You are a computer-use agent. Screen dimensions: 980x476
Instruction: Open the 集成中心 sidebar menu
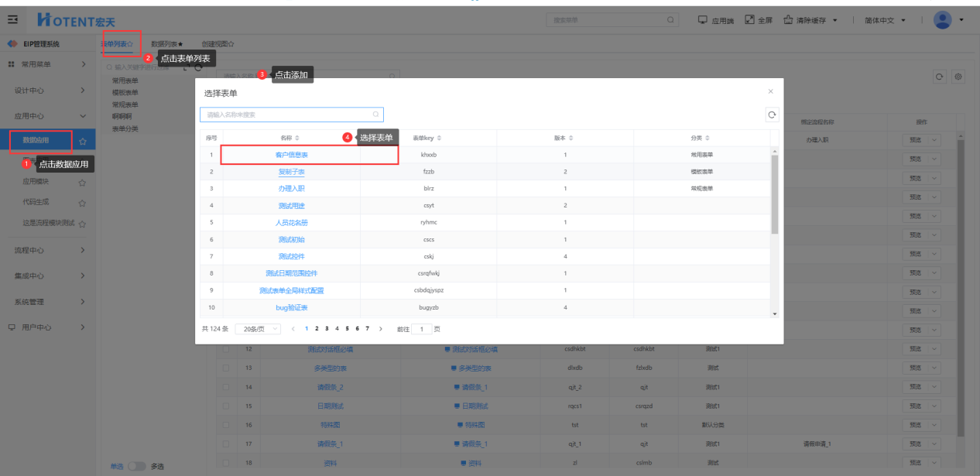(46, 276)
